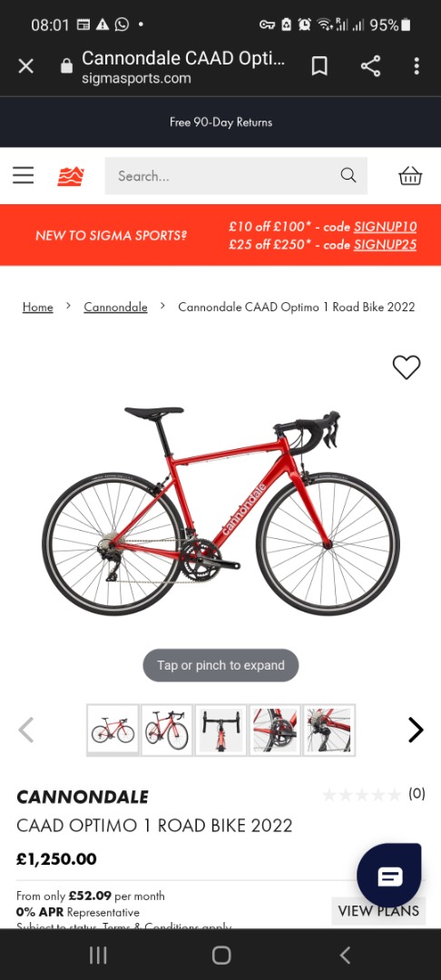441x980 pixels.
Task: Show next gallery thumbnails arrow
Action: pos(416,730)
